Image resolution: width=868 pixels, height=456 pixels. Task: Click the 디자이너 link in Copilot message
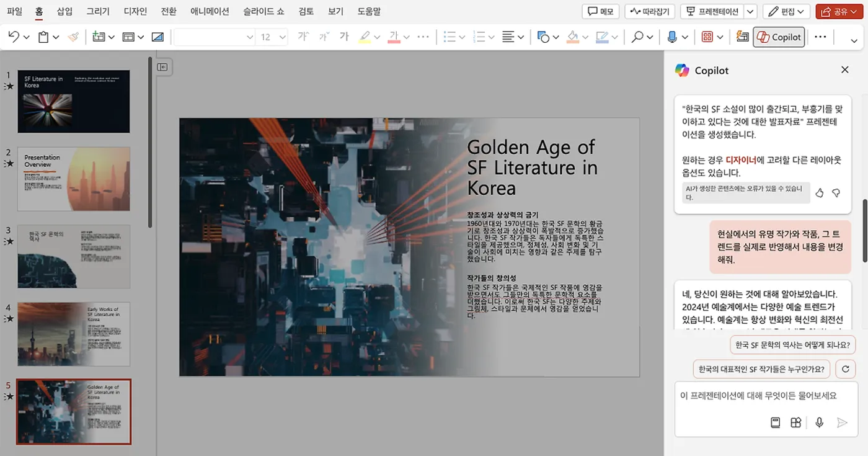click(x=741, y=160)
